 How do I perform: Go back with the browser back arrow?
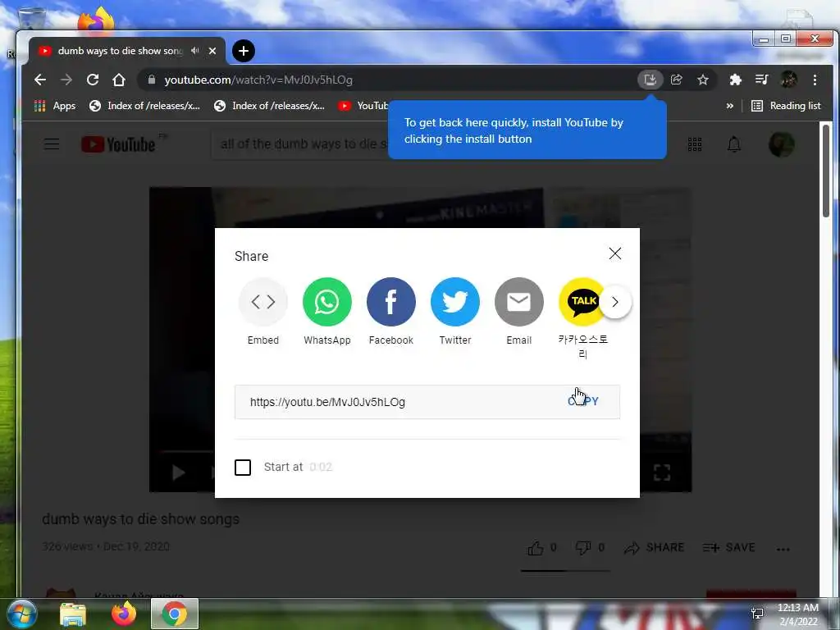click(x=40, y=80)
